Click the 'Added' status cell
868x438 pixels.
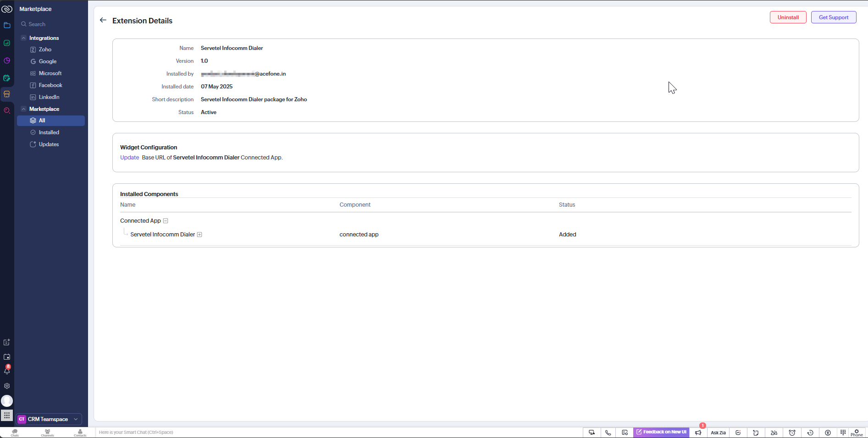coord(567,235)
